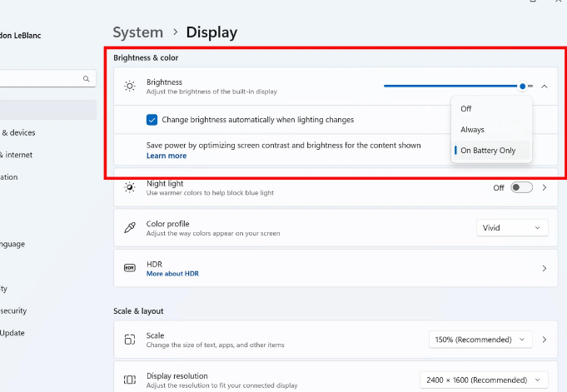Click the HDR badge icon
This screenshot has width=567, height=392.
click(x=129, y=268)
